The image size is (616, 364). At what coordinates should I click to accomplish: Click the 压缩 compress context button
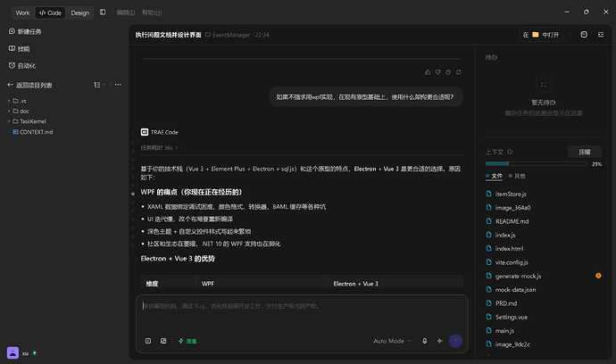pos(585,152)
